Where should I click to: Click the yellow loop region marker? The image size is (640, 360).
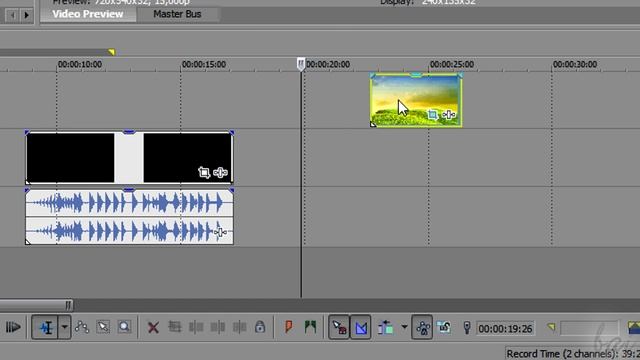point(111,52)
